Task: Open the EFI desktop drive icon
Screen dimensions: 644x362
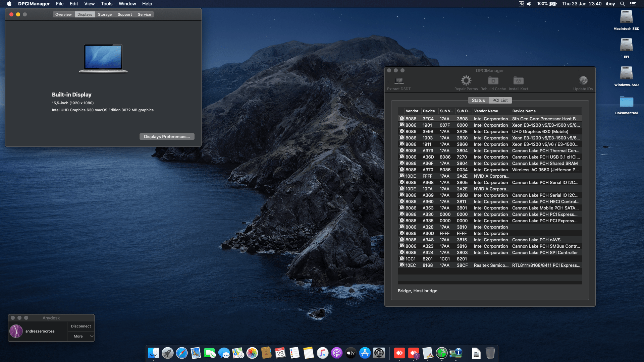Action: click(626, 45)
